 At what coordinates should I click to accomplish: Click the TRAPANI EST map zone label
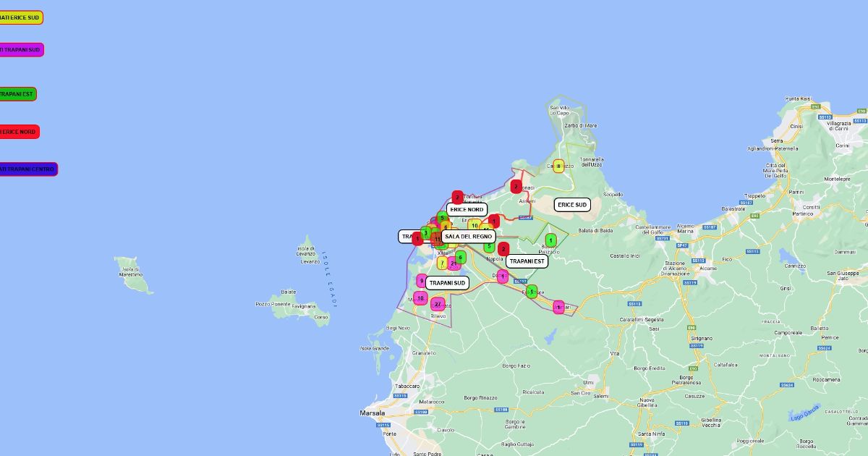pos(527,261)
